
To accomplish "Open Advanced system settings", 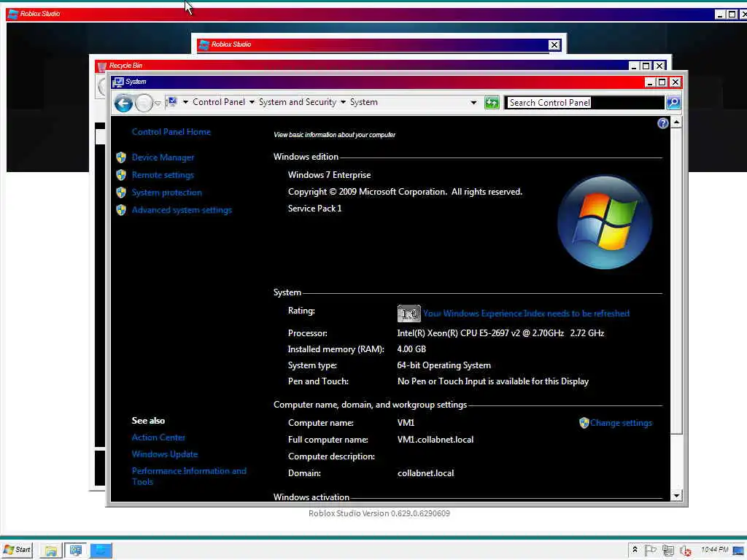I will point(182,210).
